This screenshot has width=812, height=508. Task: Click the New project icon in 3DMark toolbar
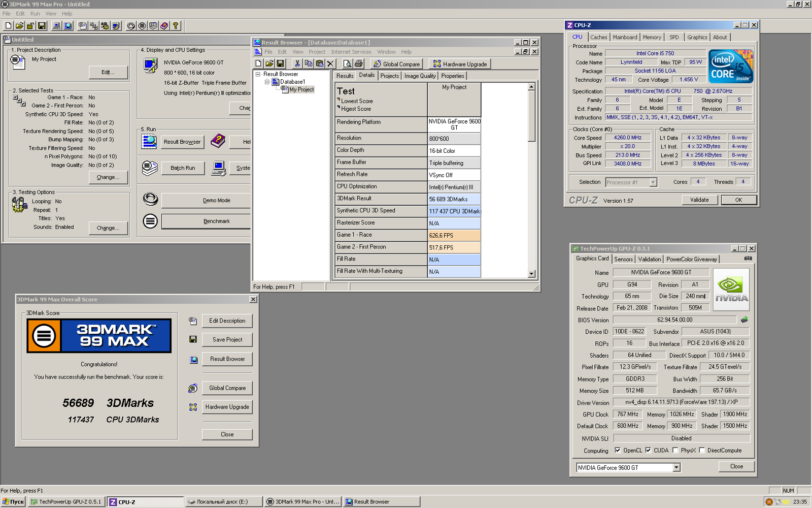click(x=9, y=25)
